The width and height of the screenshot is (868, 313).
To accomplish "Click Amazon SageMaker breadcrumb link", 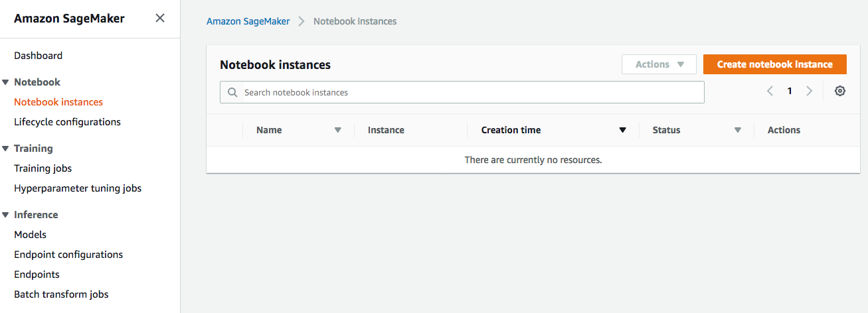I will click(x=248, y=21).
